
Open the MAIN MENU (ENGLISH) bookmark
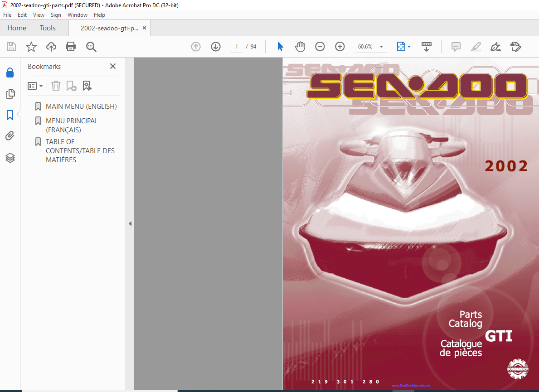pyautogui.click(x=81, y=106)
